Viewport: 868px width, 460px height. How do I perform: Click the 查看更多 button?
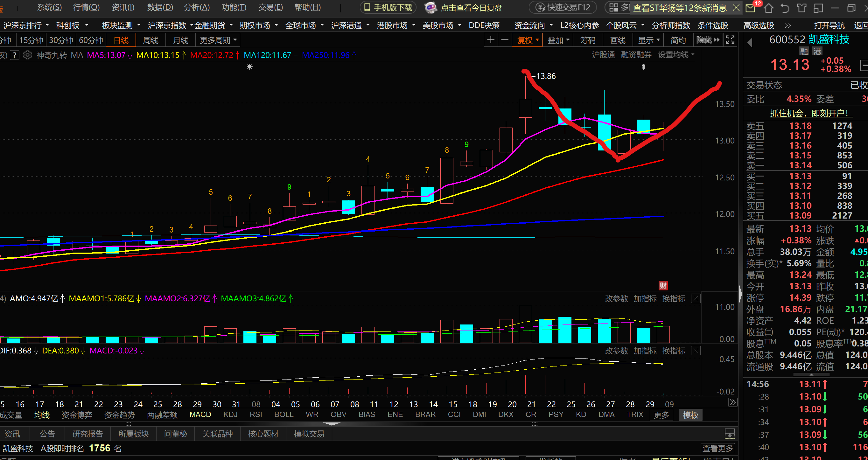[717, 449]
